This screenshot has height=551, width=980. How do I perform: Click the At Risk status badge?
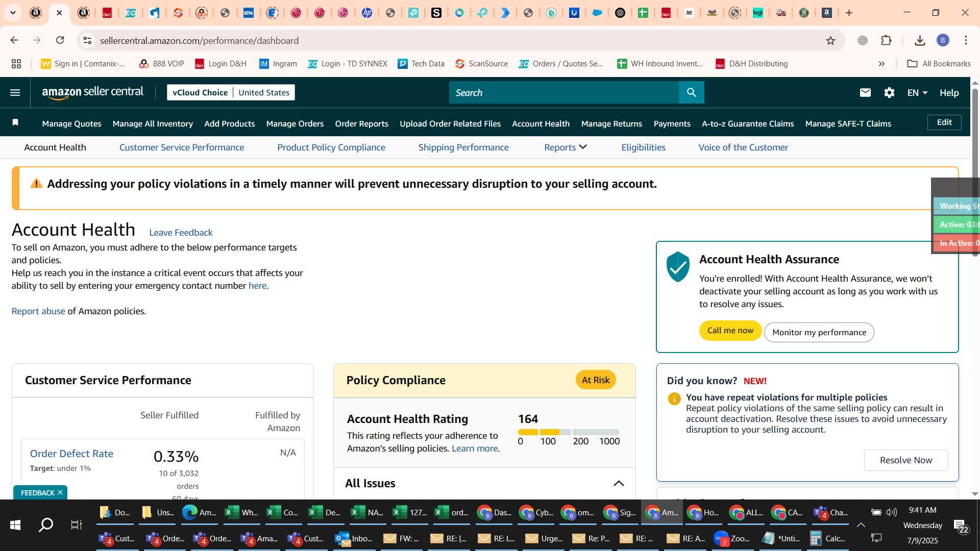click(596, 380)
